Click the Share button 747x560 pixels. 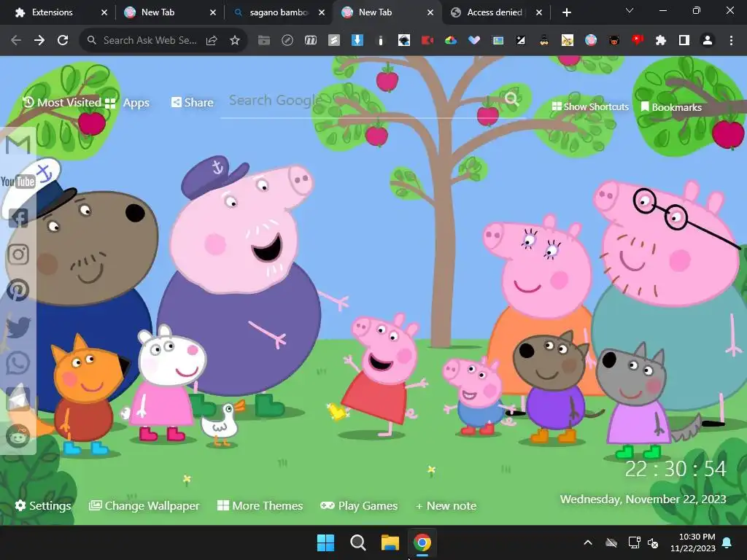(193, 102)
